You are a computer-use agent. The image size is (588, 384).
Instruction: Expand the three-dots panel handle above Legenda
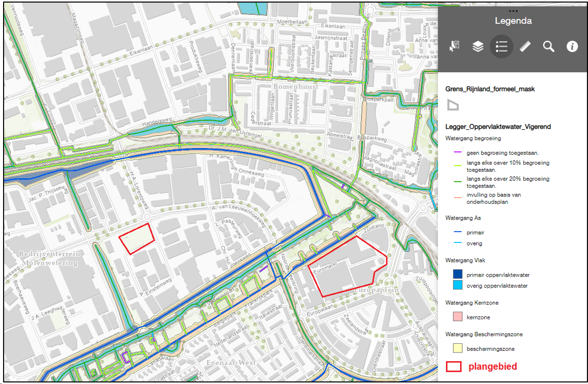tap(513, 11)
